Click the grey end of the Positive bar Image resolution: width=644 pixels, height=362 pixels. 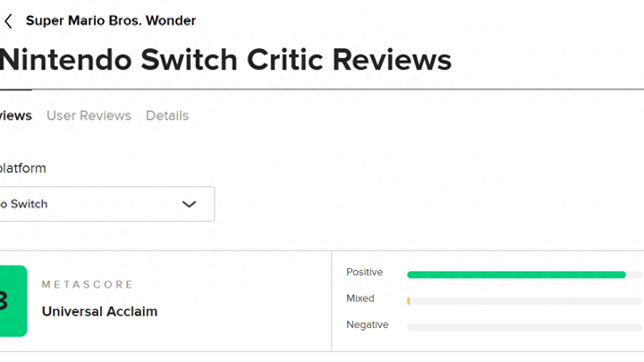point(634,274)
